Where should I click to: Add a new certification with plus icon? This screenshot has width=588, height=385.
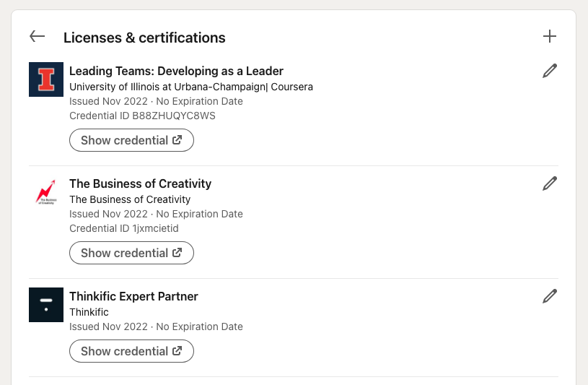coord(549,36)
